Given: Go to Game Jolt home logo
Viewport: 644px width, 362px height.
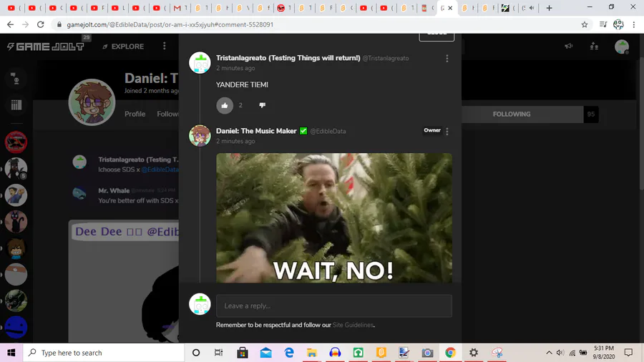Looking at the screenshot, I should click(46, 47).
